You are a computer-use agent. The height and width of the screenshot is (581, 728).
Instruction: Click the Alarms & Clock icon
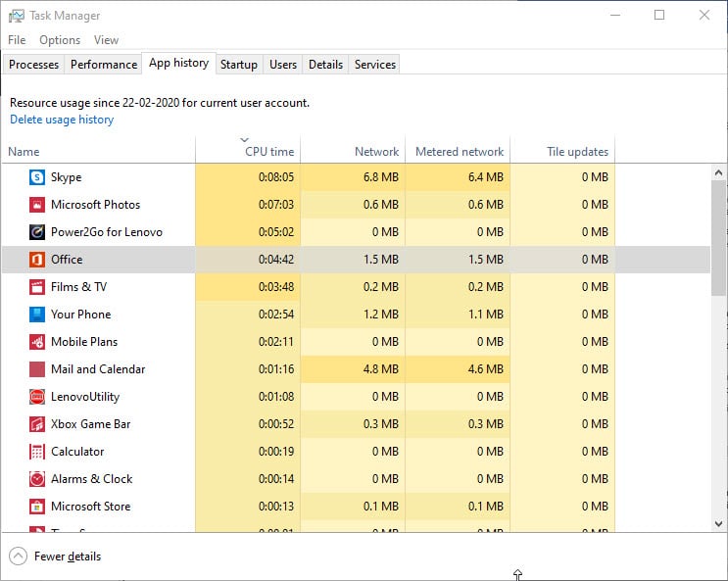click(x=37, y=479)
